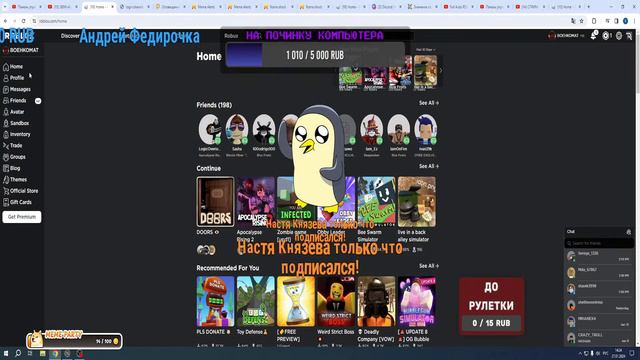The height and width of the screenshot is (360, 640).
Task: Open the chat settings icon in the Chat header
Action: click(629, 232)
